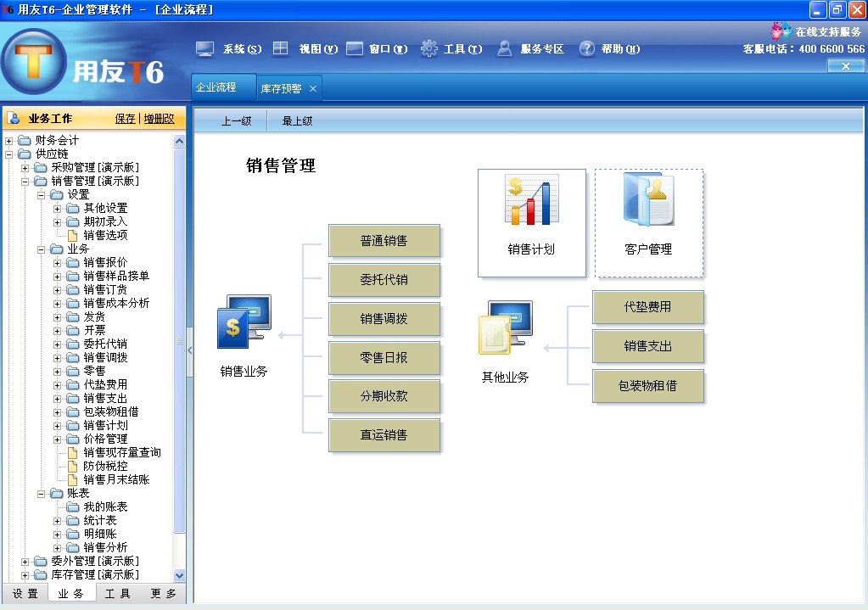This screenshot has width=868, height=610.
Task: Open the 视图(V) menu
Action: tap(318, 49)
